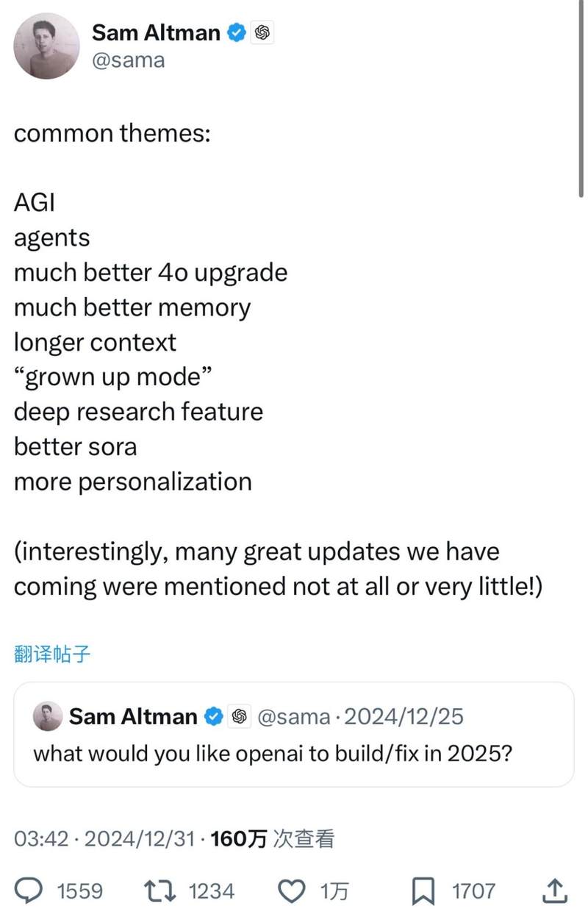The width and height of the screenshot is (588, 917).
Task: Click the 1234 retweet count
Action: [212, 892]
